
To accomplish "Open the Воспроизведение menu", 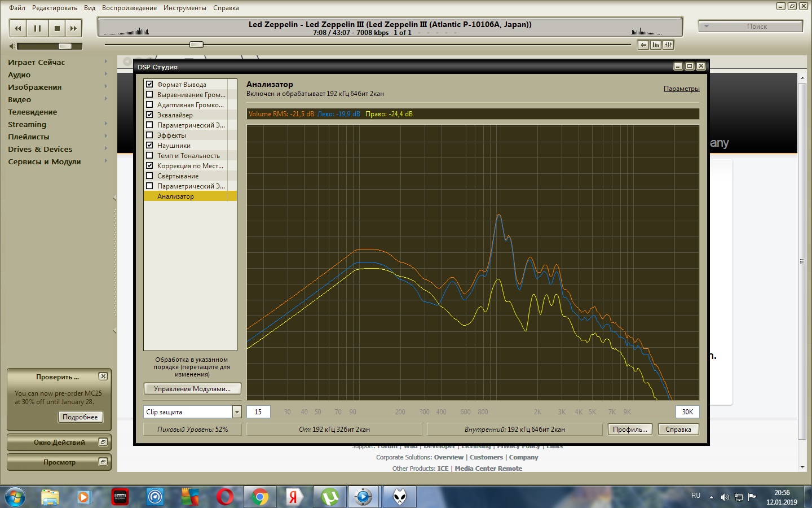I will [129, 8].
